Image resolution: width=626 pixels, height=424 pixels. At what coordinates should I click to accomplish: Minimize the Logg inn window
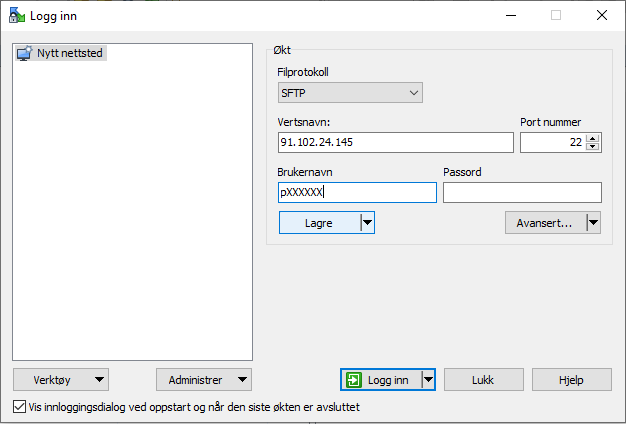click(511, 16)
